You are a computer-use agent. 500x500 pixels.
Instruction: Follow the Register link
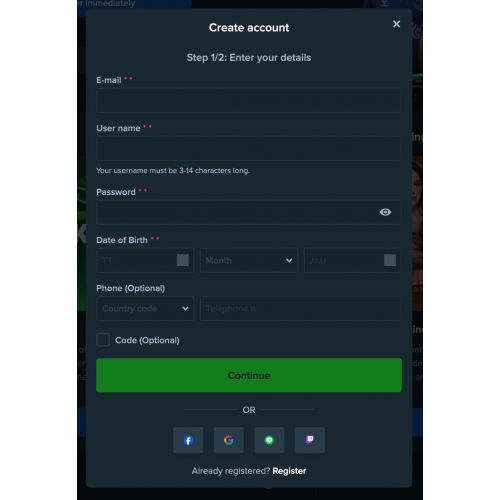(x=289, y=471)
